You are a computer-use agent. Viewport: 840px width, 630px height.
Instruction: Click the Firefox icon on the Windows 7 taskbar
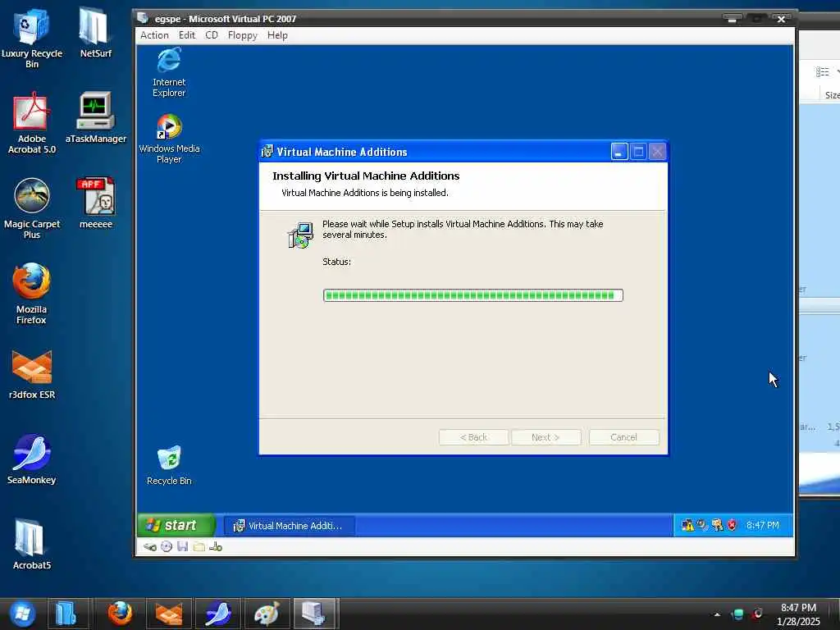(120, 614)
